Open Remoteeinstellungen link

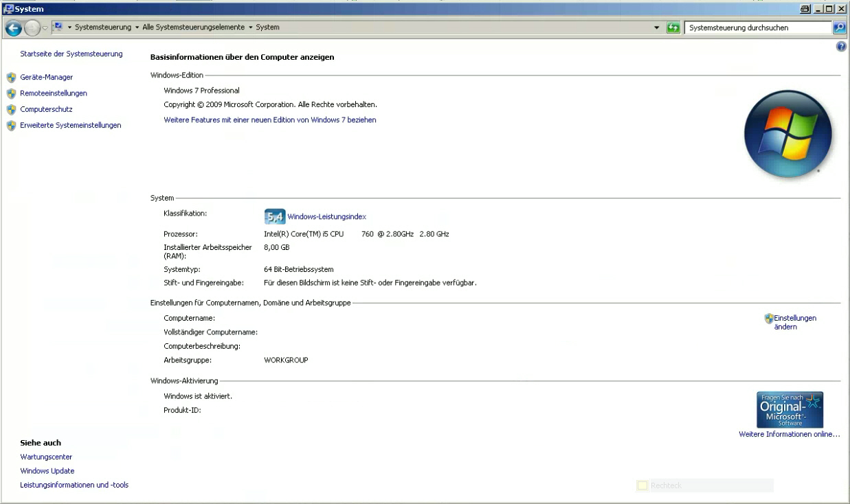54,93
